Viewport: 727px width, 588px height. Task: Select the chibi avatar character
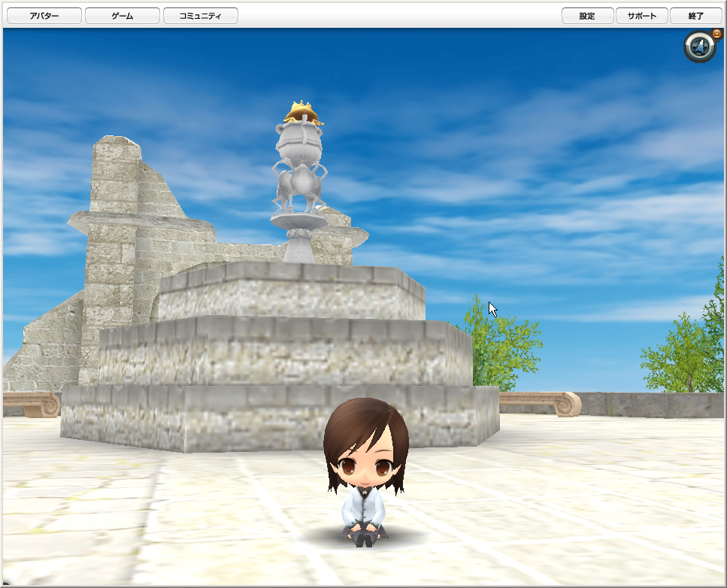click(x=366, y=472)
